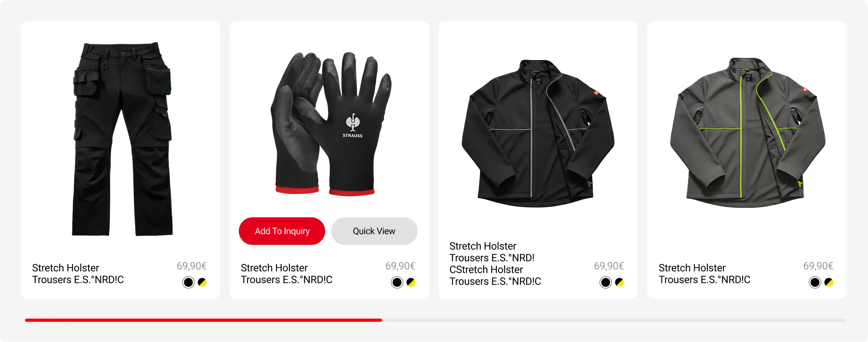Select black-yellow swatch on grey jacket card
Image resolution: width=868 pixels, height=342 pixels.
point(828,282)
